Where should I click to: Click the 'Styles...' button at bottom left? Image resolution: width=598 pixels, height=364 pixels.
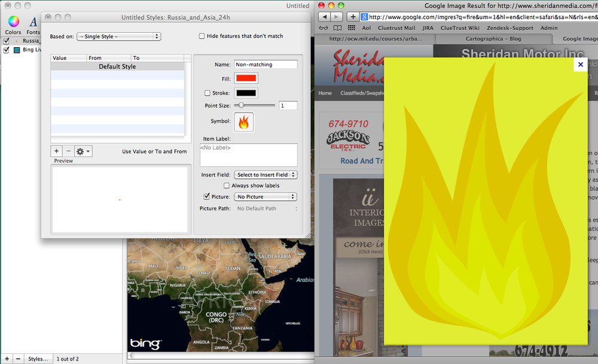click(38, 359)
